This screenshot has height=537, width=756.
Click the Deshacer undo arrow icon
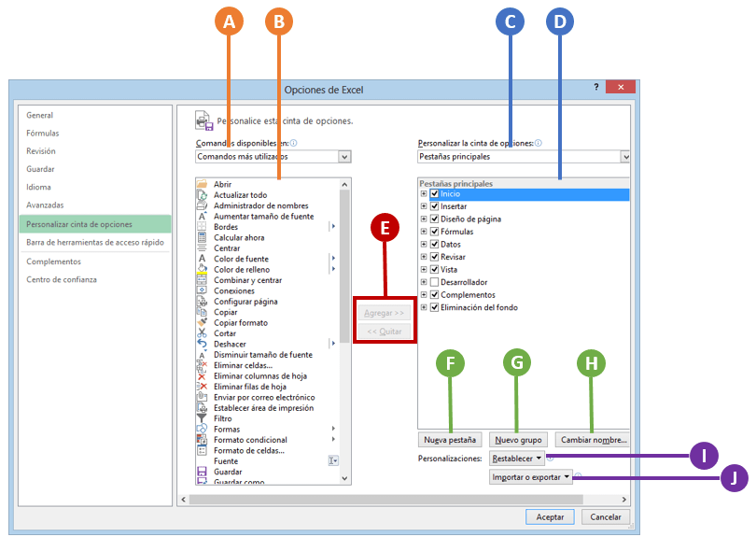(x=202, y=344)
